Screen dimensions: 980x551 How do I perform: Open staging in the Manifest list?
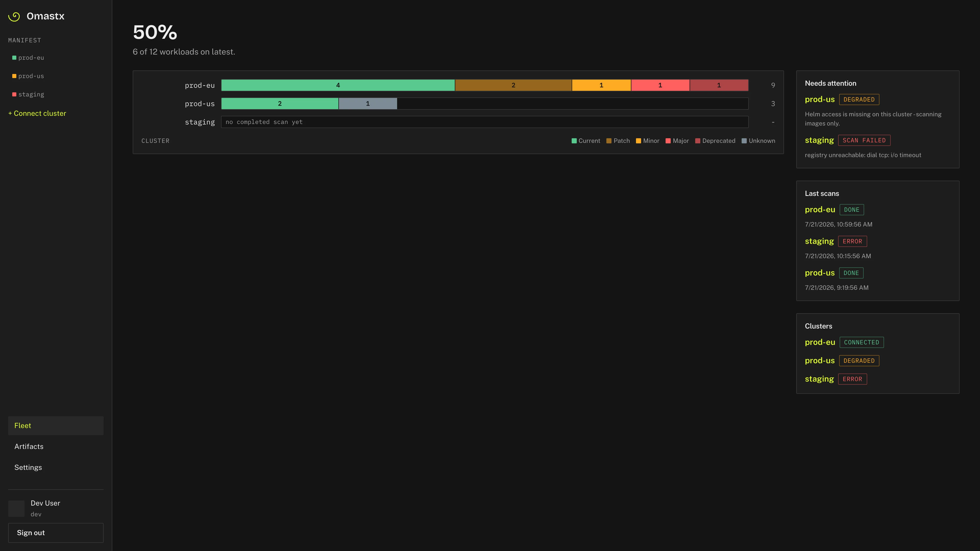(x=31, y=94)
